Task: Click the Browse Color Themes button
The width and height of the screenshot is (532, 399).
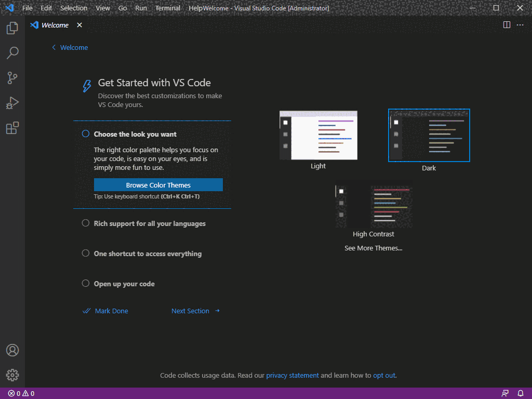Action: pos(158,184)
